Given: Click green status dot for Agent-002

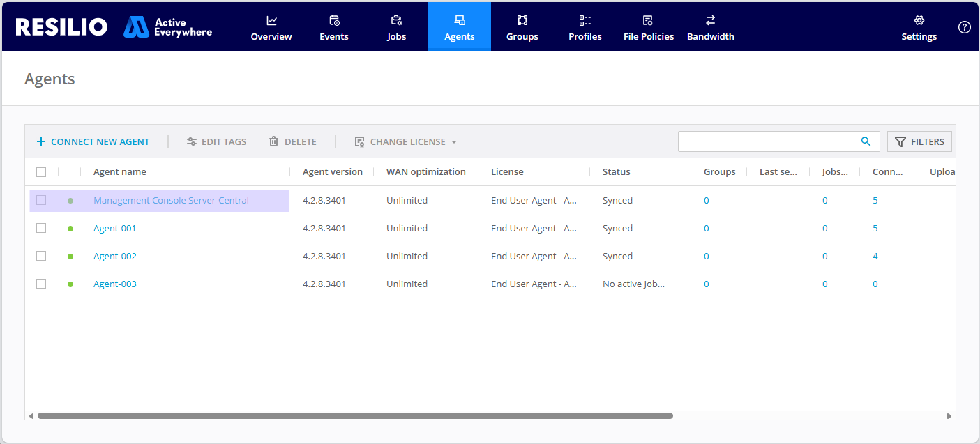Looking at the screenshot, I should 70,257.
